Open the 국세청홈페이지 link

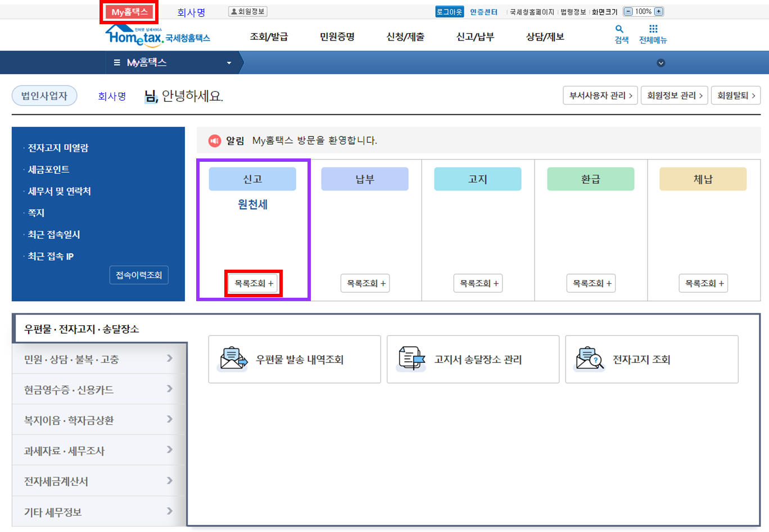(x=532, y=12)
